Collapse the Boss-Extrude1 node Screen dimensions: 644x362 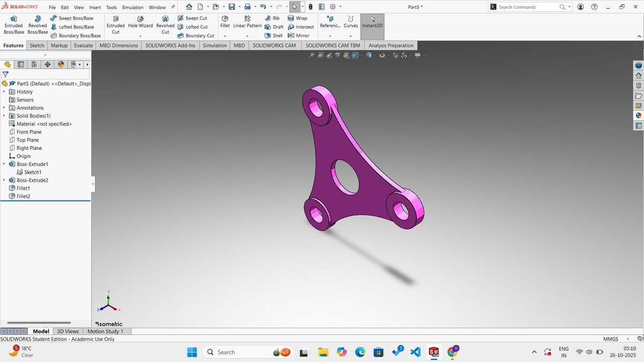pos(4,164)
